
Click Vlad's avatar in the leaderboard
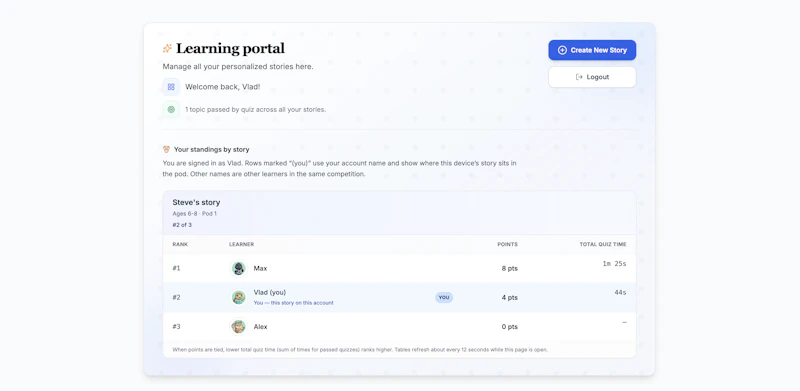tap(238, 297)
